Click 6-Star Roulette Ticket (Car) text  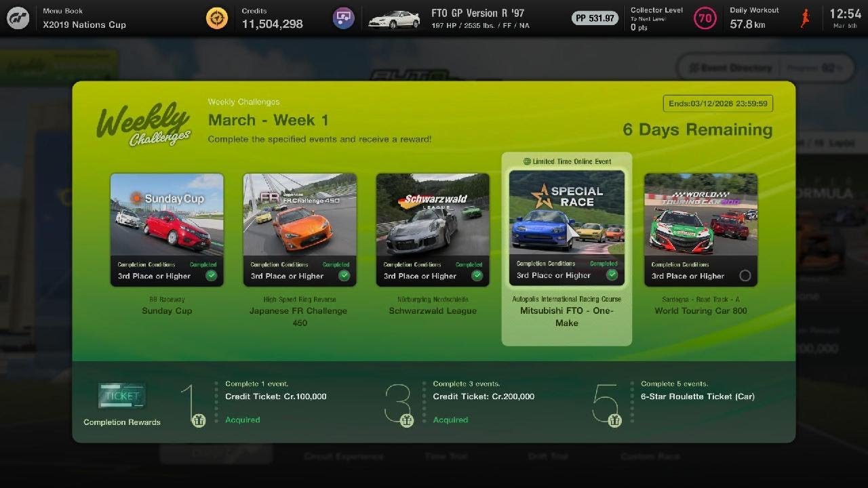point(698,396)
